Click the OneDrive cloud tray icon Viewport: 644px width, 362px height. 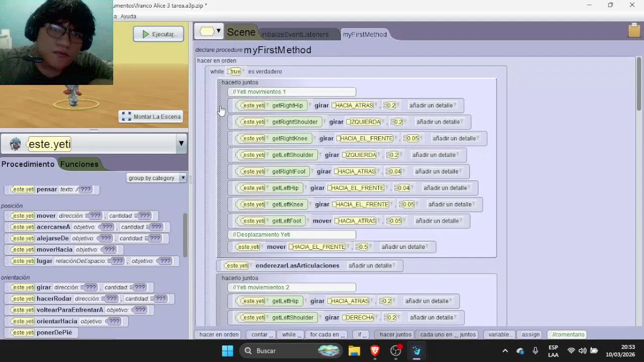pyautogui.click(x=520, y=351)
